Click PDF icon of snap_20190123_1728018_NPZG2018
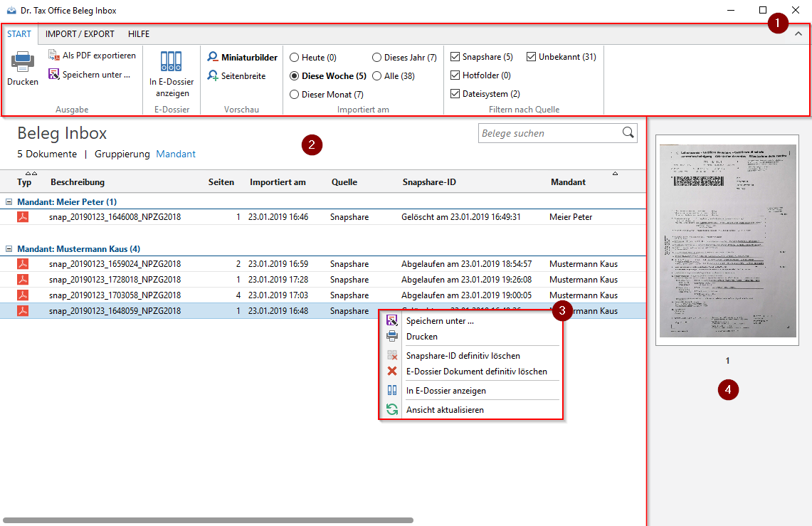812x526 pixels. (x=23, y=280)
